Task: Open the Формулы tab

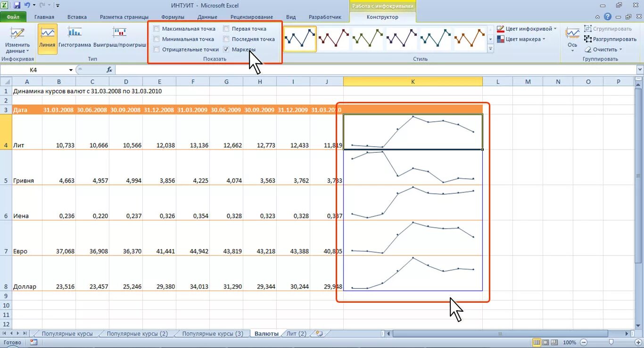Action: pos(173,17)
